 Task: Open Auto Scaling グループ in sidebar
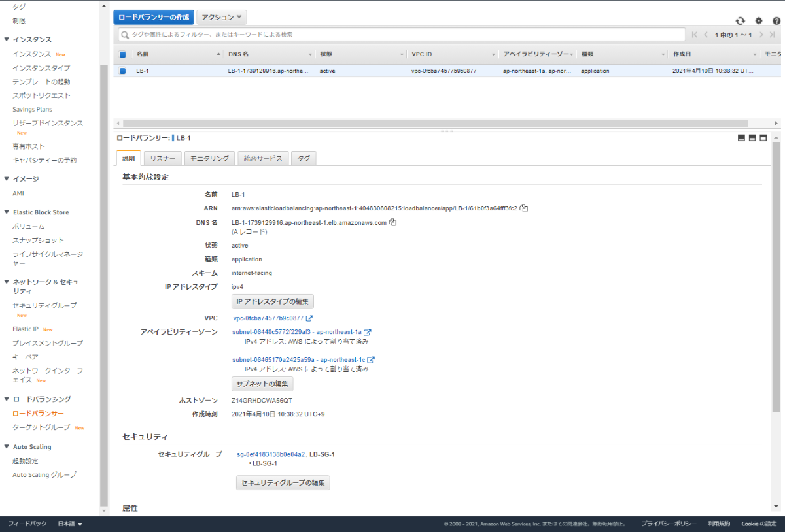pyautogui.click(x=44, y=475)
